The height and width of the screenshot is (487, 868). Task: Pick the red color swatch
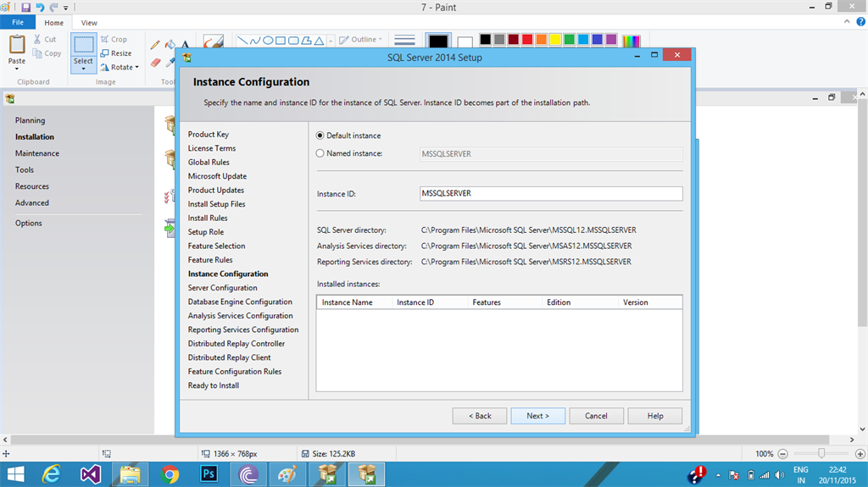tap(527, 39)
